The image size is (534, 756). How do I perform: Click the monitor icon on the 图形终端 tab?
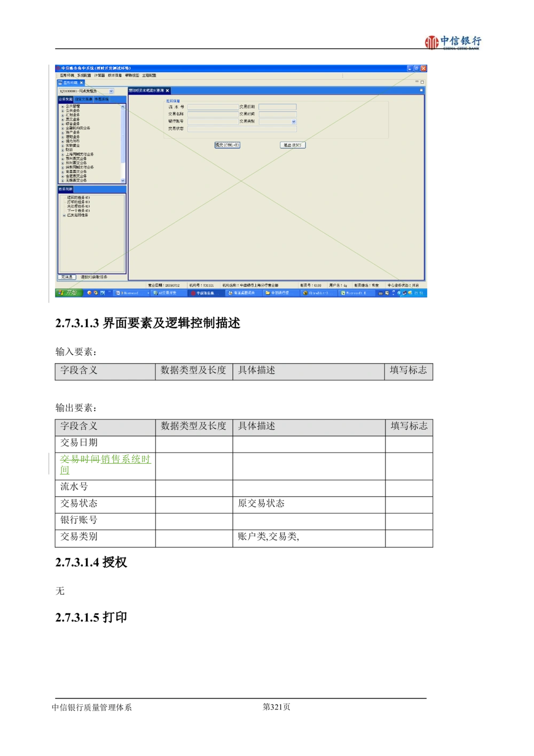click(x=60, y=83)
